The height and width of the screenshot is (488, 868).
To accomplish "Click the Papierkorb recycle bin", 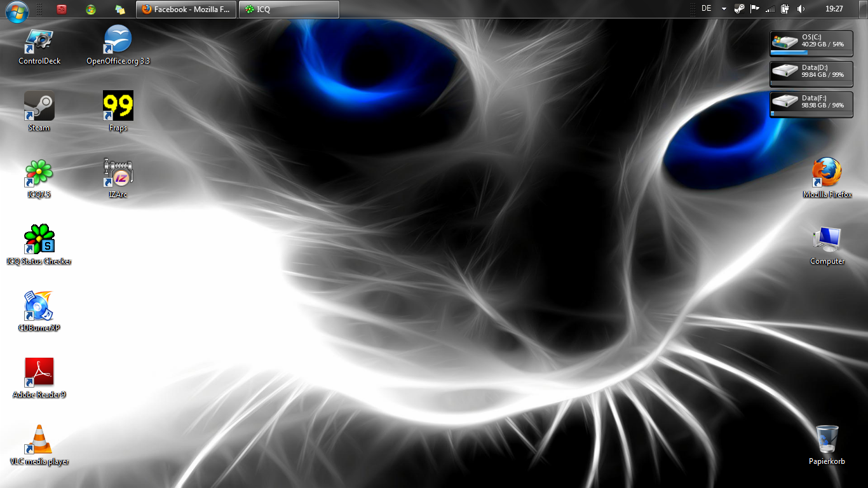I will coord(827,440).
